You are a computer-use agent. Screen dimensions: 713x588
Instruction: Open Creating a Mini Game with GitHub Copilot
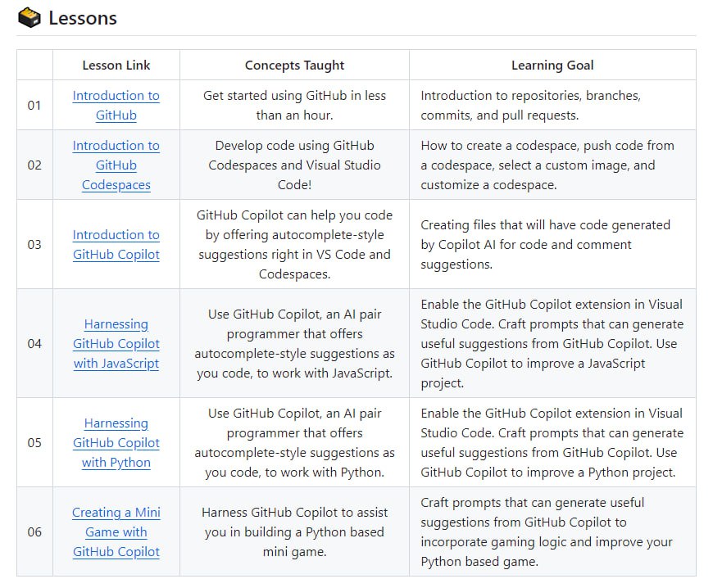(116, 531)
